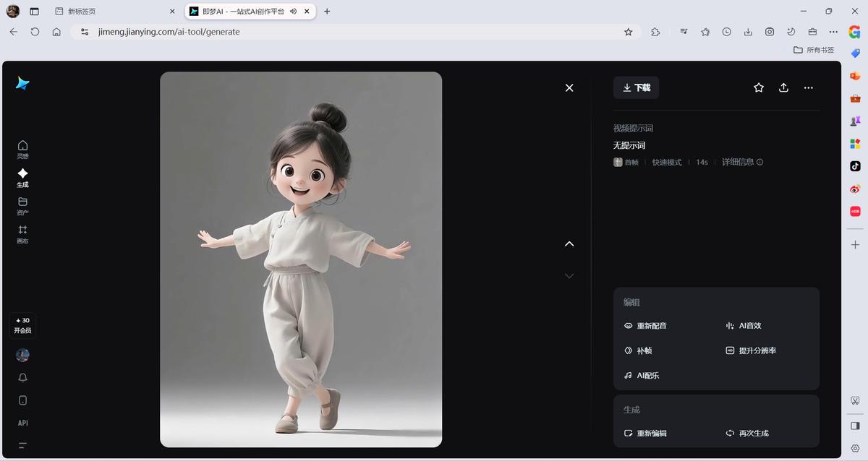The height and width of the screenshot is (461, 868).
Task: Click the briefcase toolbar icon in browser toolbar
Action: pyautogui.click(x=812, y=32)
